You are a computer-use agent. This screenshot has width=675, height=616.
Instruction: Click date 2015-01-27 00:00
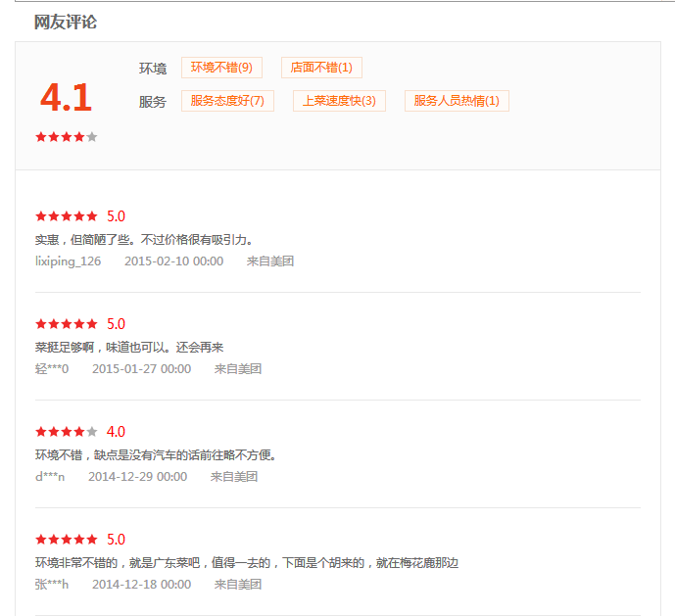coord(142,369)
